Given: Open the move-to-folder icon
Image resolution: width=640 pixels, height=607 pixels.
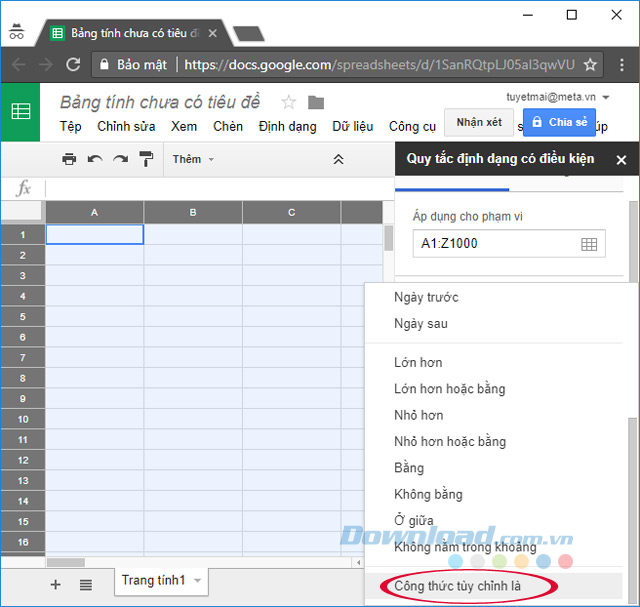Looking at the screenshot, I should pyautogui.click(x=316, y=102).
